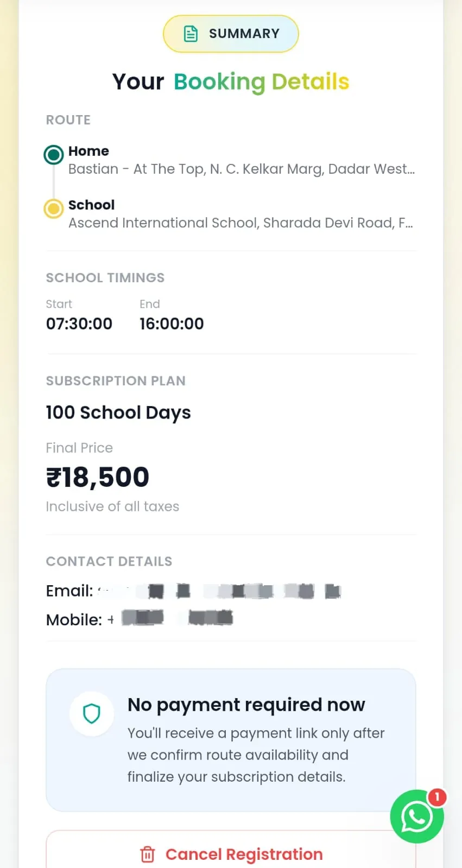462x868 pixels.
Task: Select the green Home route marker
Action: coord(53,155)
